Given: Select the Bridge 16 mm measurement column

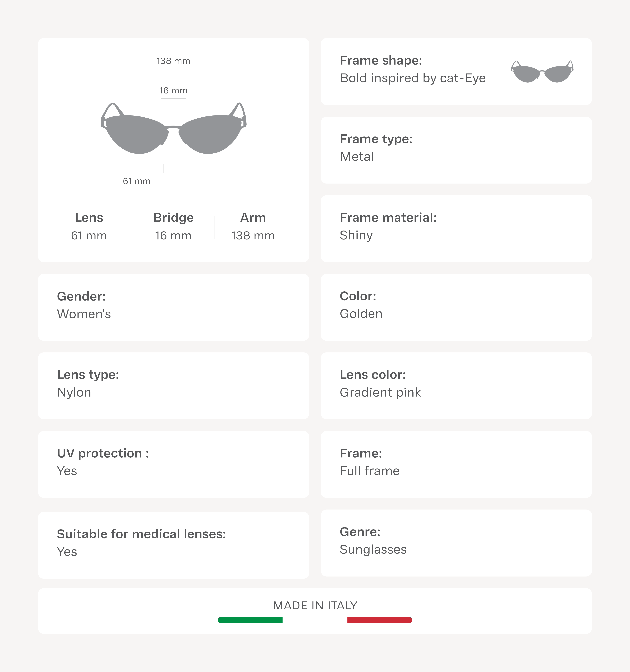Looking at the screenshot, I should click(x=173, y=226).
